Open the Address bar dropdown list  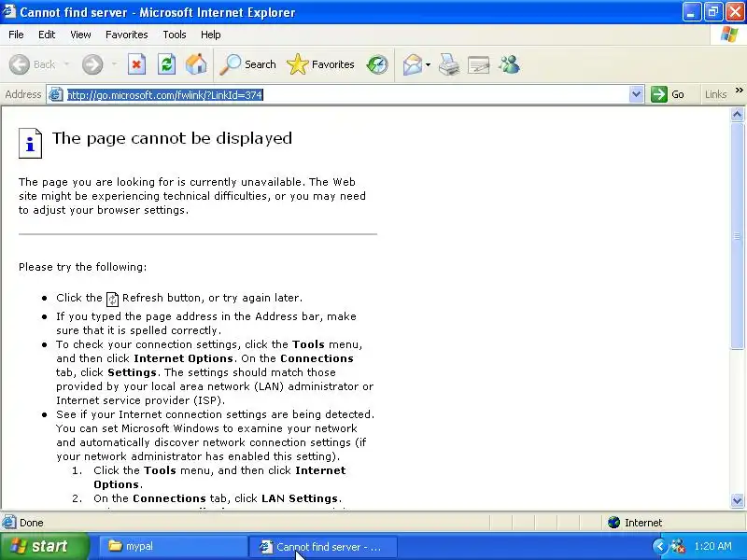point(636,94)
